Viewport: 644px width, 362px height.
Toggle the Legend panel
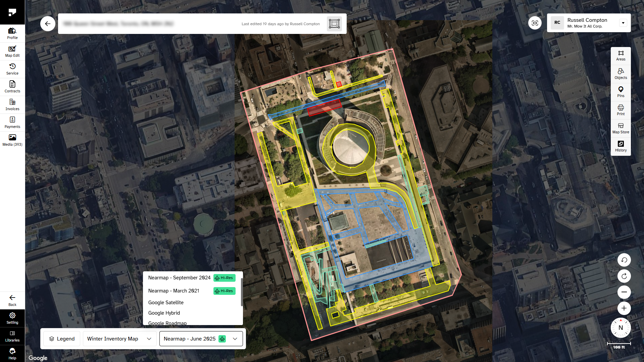[x=62, y=338]
